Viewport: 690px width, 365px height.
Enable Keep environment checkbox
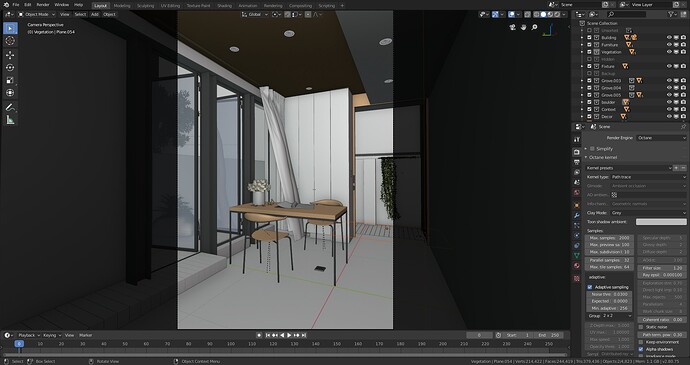coord(641,342)
